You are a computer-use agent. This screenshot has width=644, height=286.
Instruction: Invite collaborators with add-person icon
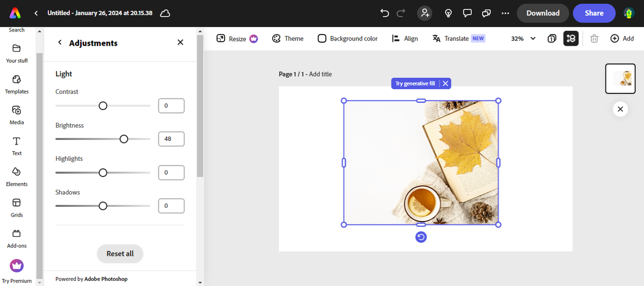[425, 13]
